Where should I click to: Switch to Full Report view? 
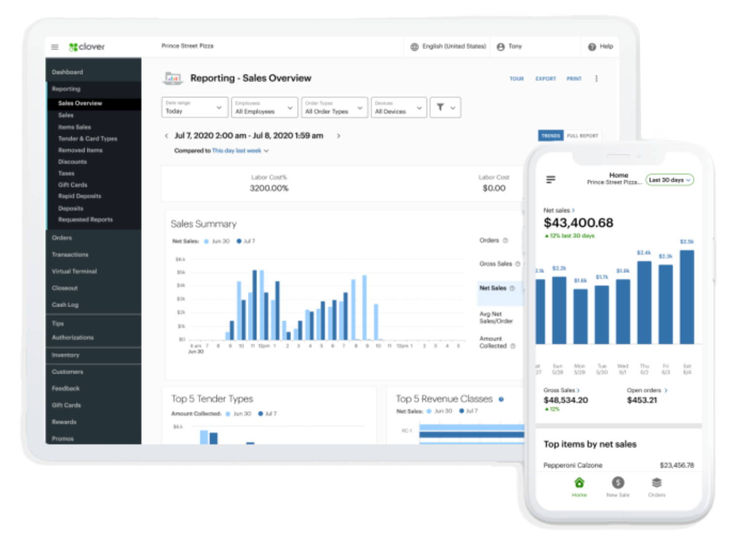click(583, 136)
